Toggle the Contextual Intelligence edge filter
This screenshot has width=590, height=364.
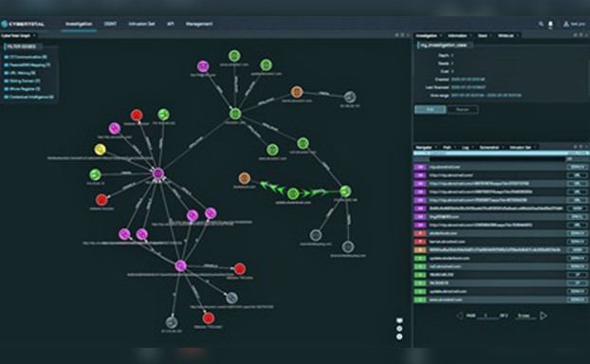tap(28, 97)
